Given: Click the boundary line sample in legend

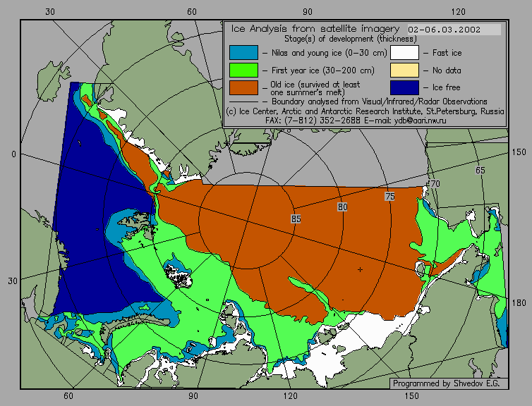Looking at the screenshot, I should tap(243, 101).
